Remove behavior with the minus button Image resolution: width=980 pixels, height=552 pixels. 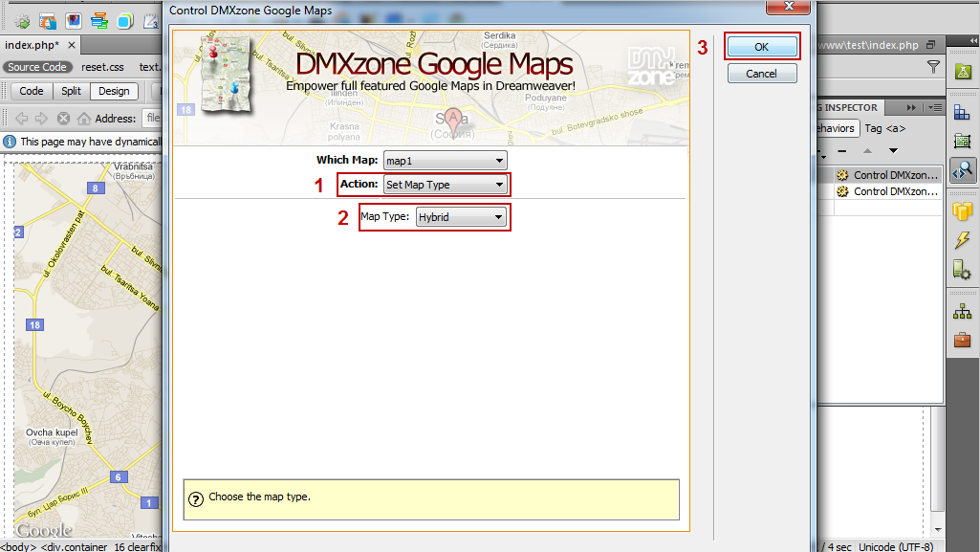(842, 150)
